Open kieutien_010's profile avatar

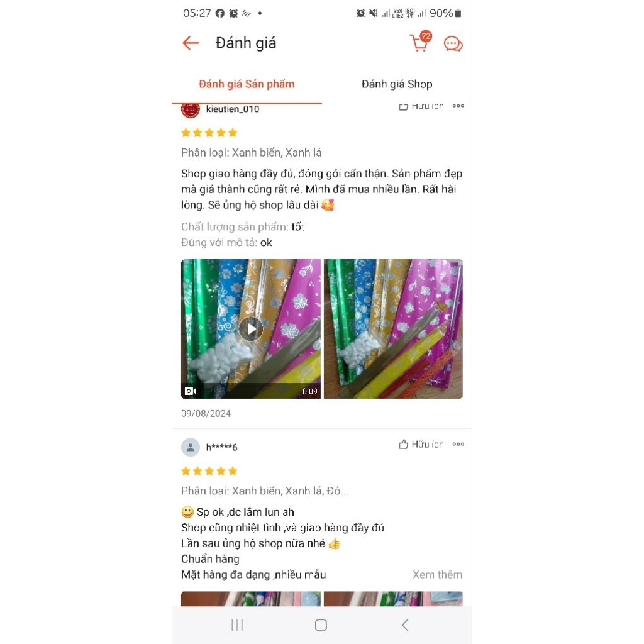click(190, 109)
